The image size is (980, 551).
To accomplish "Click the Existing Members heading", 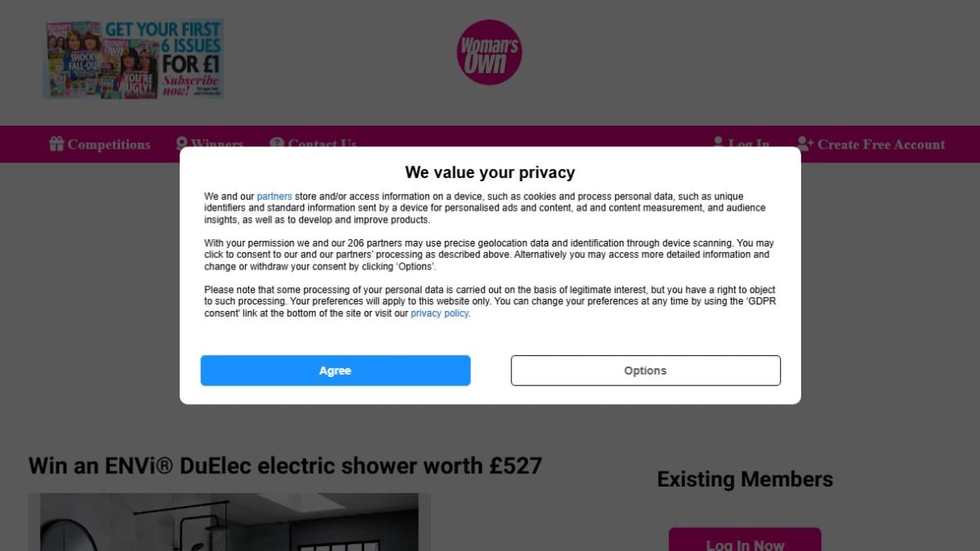I will pos(745,479).
